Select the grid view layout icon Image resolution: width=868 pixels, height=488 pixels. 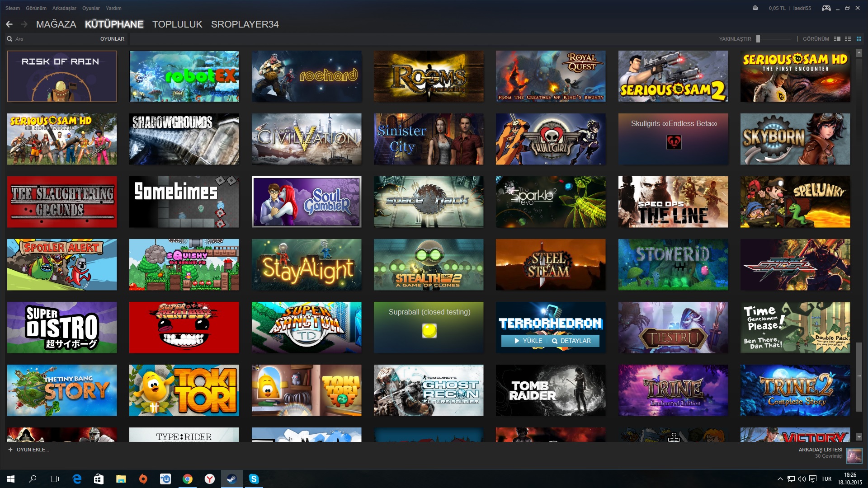pyautogui.click(x=859, y=39)
